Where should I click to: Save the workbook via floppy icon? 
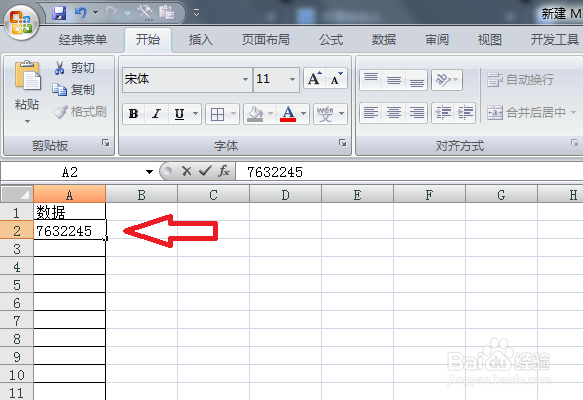point(59,13)
